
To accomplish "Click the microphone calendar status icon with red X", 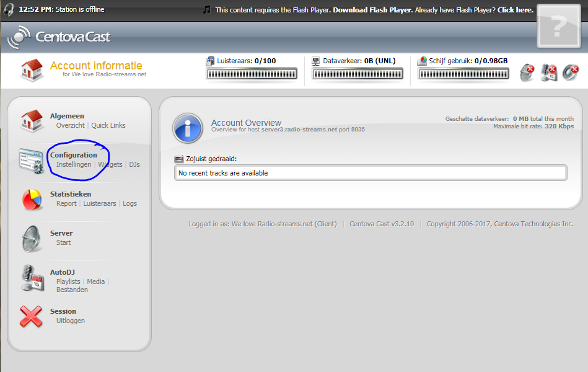I will (x=549, y=73).
